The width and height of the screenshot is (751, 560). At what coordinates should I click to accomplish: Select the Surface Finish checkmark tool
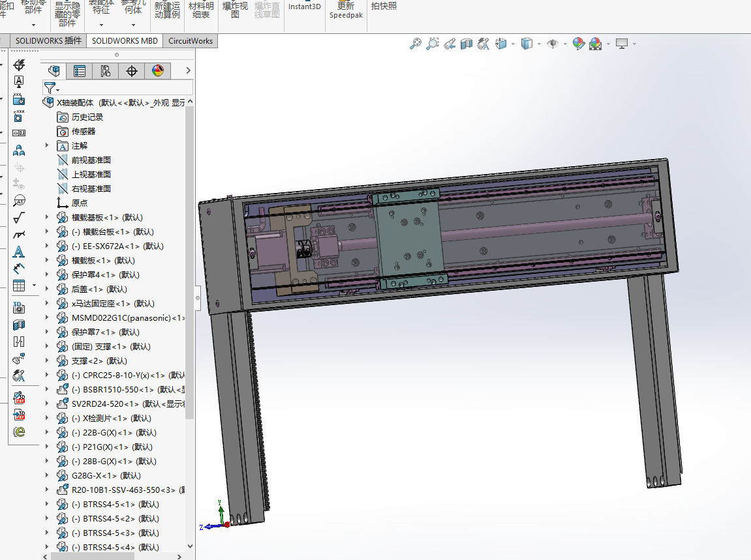pos(19,218)
